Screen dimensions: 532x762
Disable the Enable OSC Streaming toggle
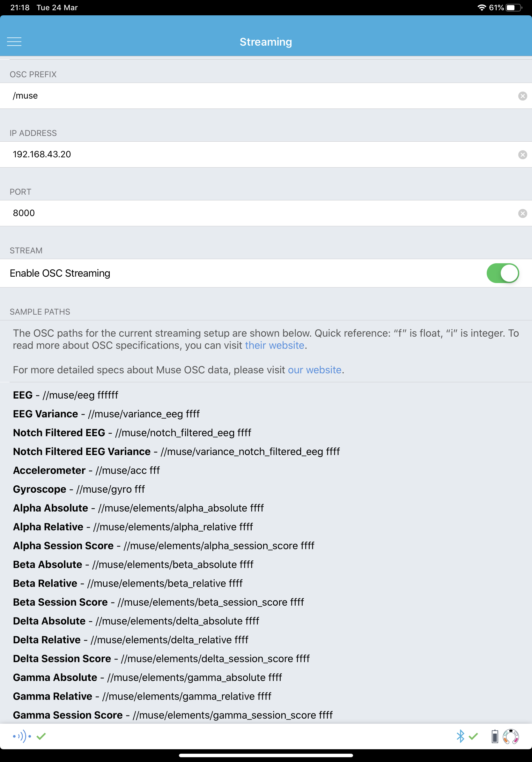pos(503,273)
